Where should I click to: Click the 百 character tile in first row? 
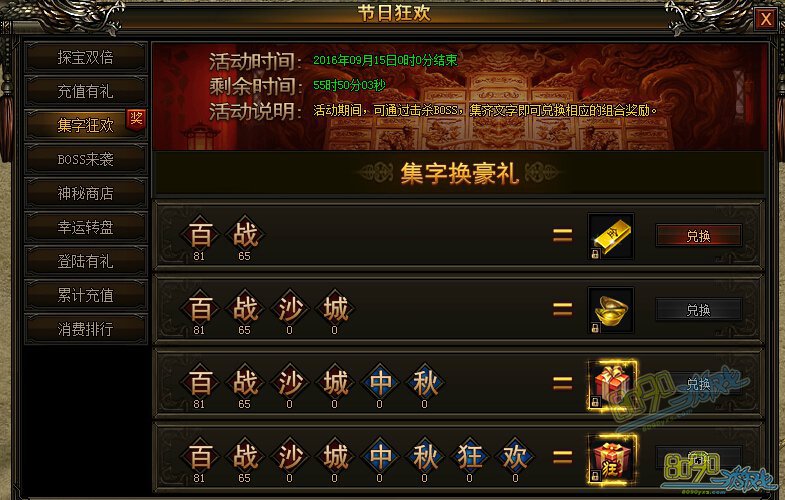coord(200,234)
